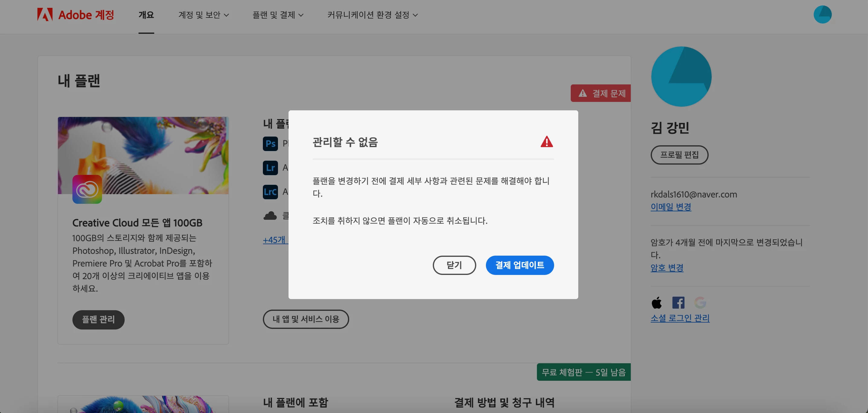This screenshot has height=413, width=868.
Task: Select the 개요 tab
Action: pos(146,15)
